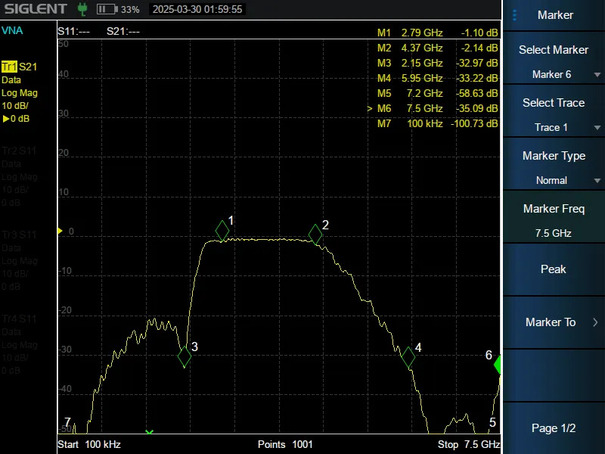Open the Select Trace dropdown showing Trace 1
The height and width of the screenshot is (454, 605).
[x=554, y=127]
